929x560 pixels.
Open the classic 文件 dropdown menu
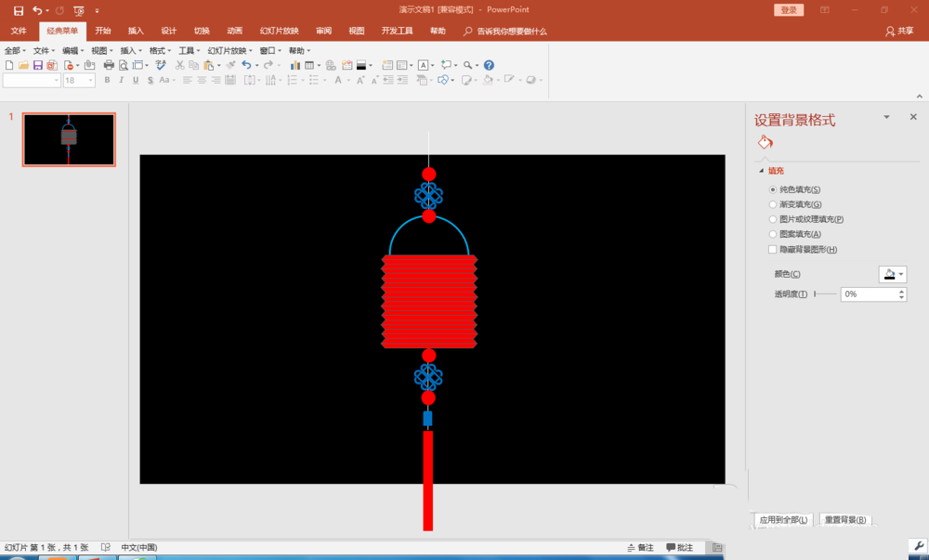[44, 51]
